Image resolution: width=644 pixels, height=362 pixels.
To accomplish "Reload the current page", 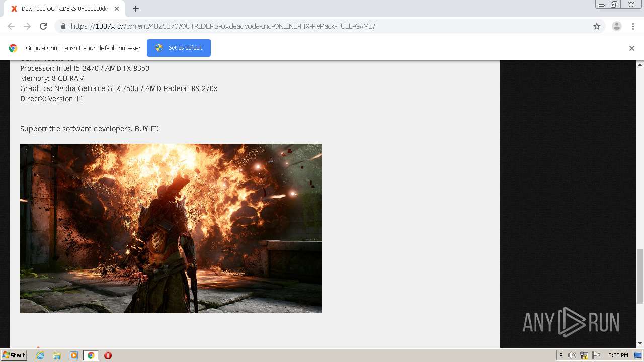I will [43, 26].
